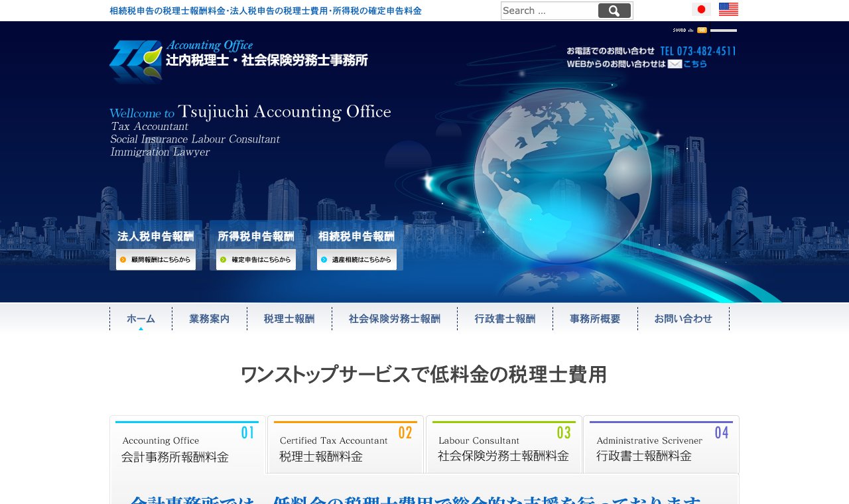Click the Social Insurance Labour Consultant subtitle
This screenshot has width=849, height=504.
(x=195, y=139)
